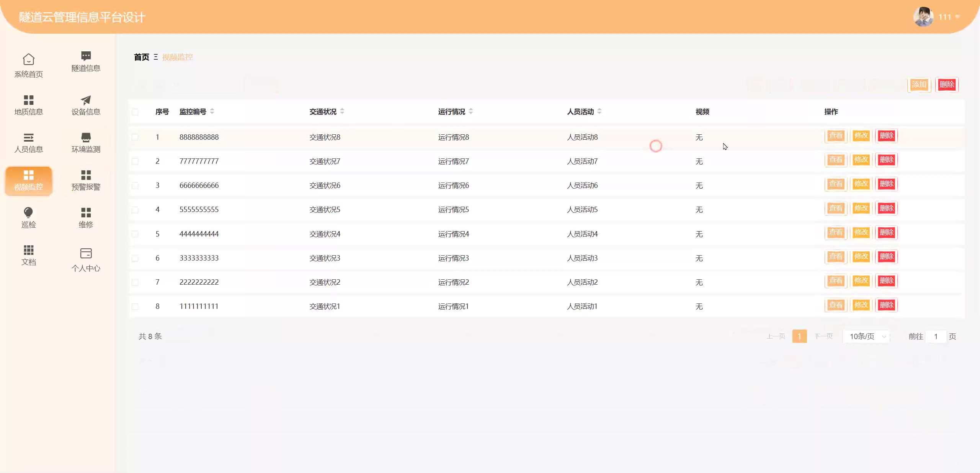Sort by 监控编号 column arrows
The image size is (980, 473).
[212, 111]
